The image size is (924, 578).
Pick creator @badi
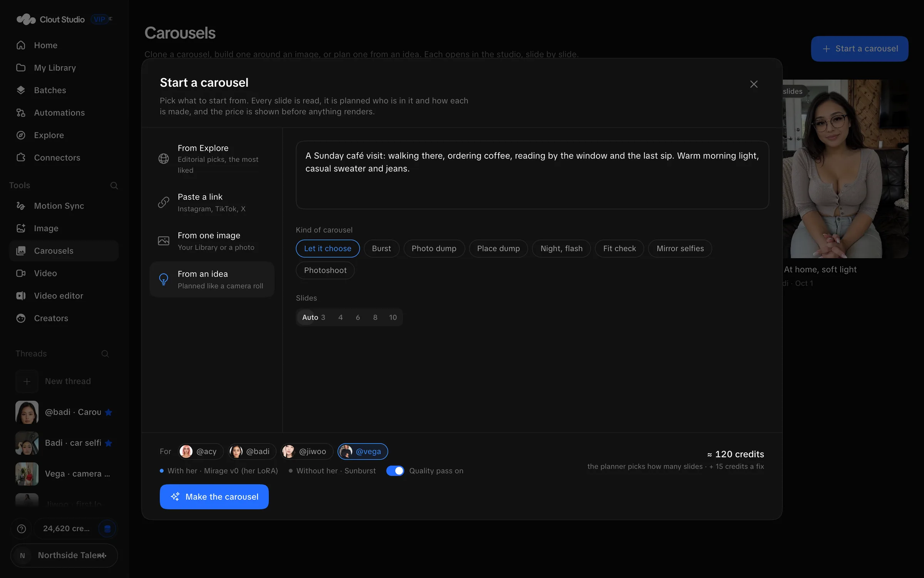pos(252,452)
